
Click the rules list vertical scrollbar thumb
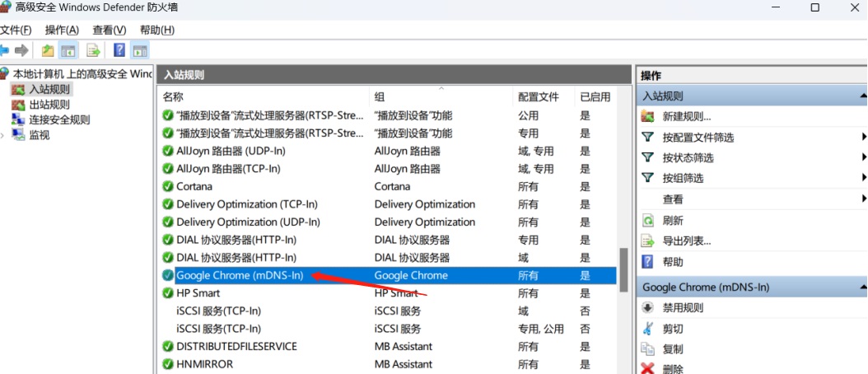click(623, 270)
